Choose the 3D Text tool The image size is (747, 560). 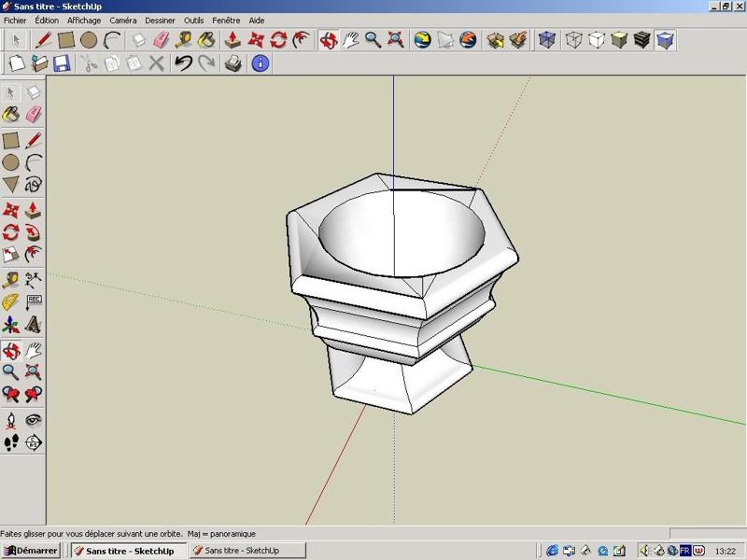(x=34, y=325)
